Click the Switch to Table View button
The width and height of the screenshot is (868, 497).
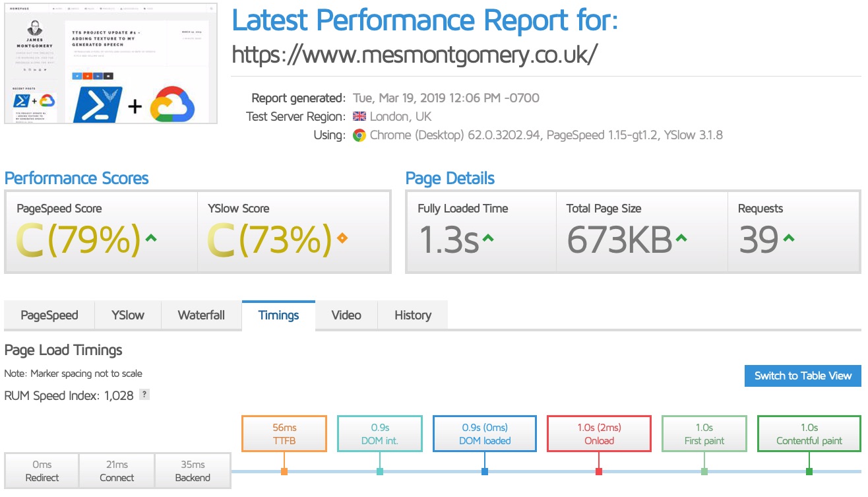pyautogui.click(x=803, y=376)
